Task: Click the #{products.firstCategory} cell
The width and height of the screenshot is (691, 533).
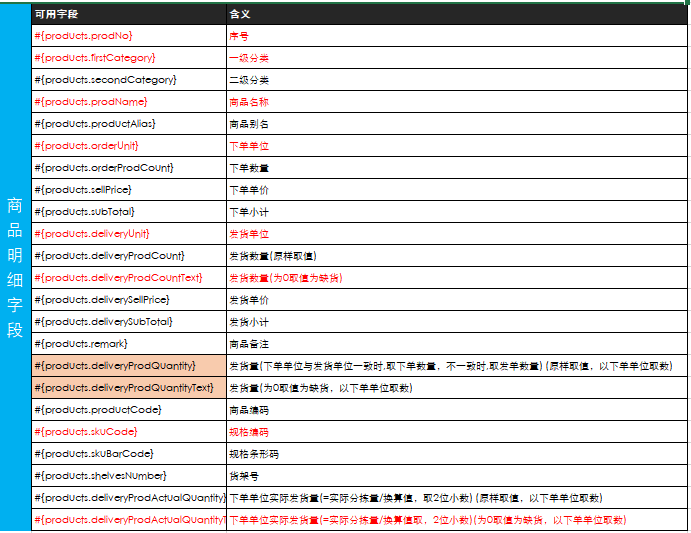Action: [x=129, y=58]
